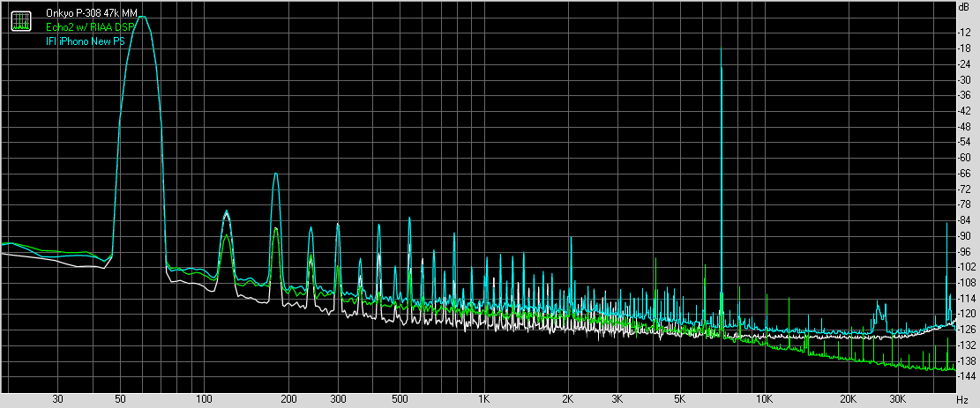The width and height of the screenshot is (980, 408).
Task: Click the 20K frequency axis label
Action: [x=849, y=400]
